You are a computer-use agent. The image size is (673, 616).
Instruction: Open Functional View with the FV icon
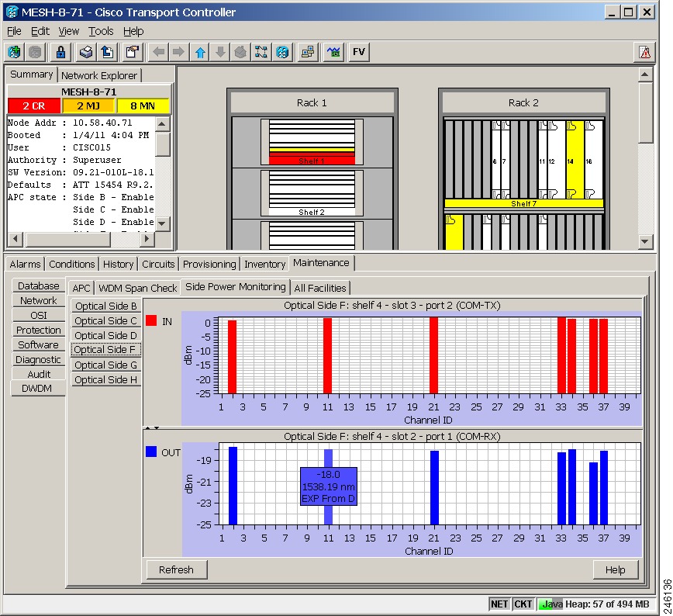click(x=359, y=53)
